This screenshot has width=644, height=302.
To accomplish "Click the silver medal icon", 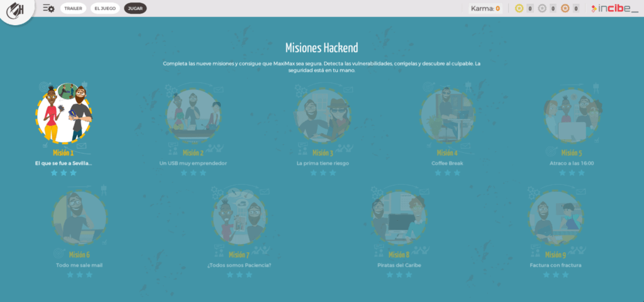I will point(541,8).
